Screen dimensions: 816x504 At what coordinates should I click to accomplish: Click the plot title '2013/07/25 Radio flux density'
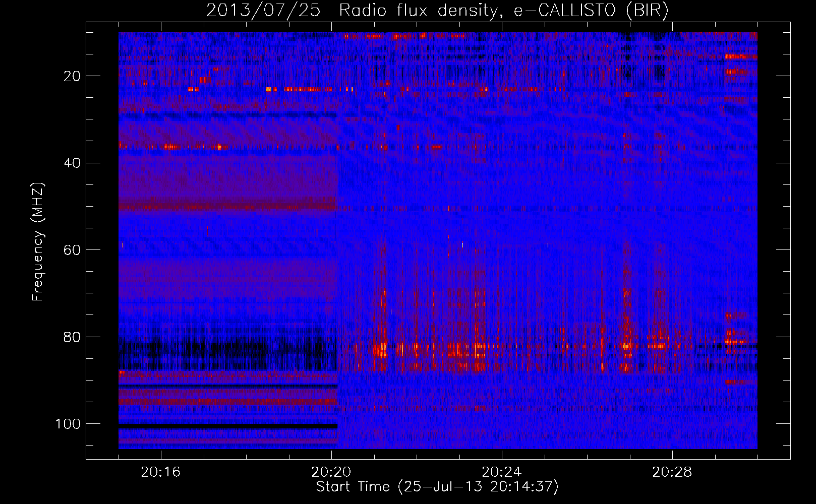pos(437,11)
